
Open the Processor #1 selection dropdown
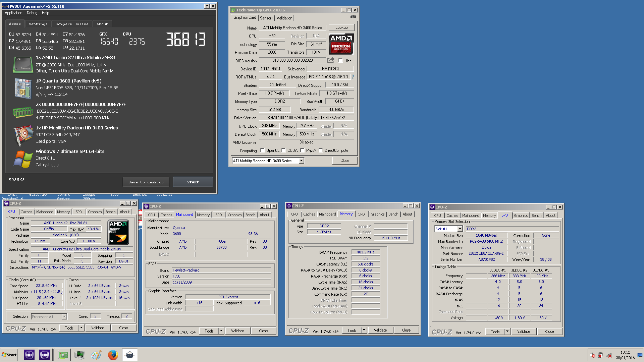[x=64, y=316]
